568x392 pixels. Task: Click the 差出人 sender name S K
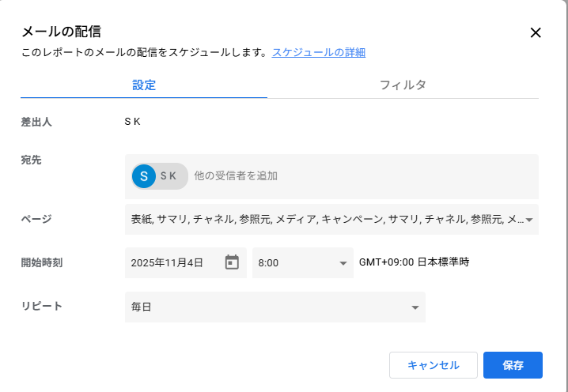[x=132, y=122]
